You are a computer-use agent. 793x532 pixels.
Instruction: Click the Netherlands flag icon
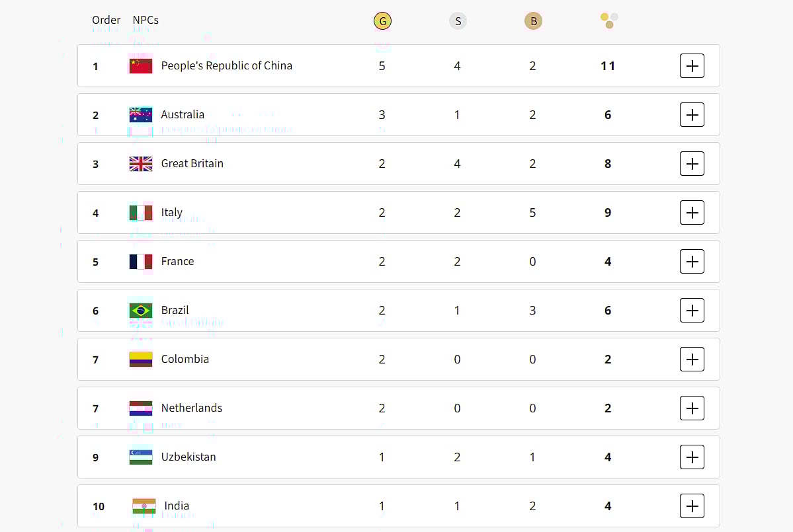pos(140,408)
